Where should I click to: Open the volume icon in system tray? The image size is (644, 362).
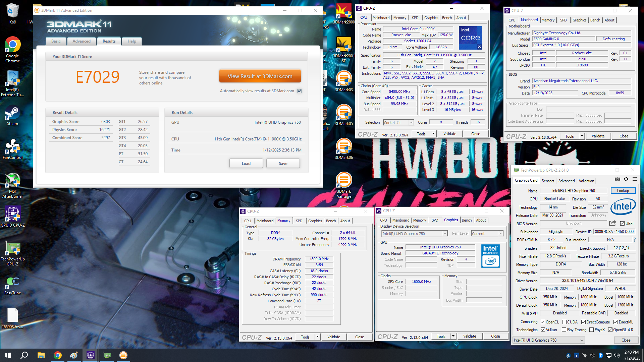click(616, 355)
